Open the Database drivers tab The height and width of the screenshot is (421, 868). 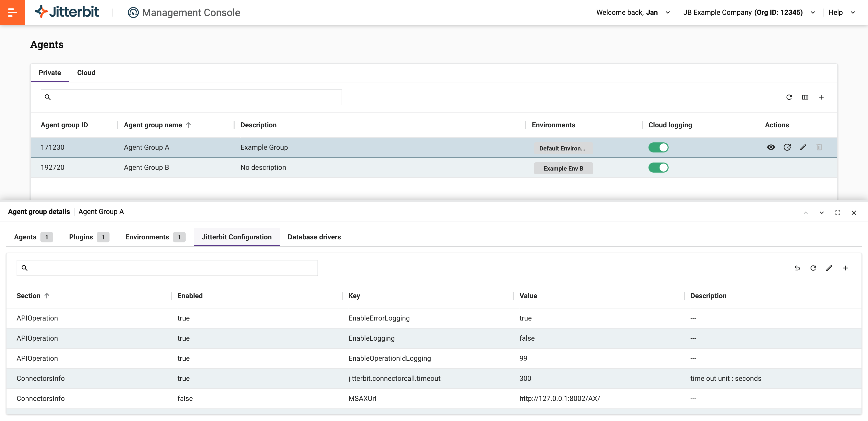click(314, 237)
